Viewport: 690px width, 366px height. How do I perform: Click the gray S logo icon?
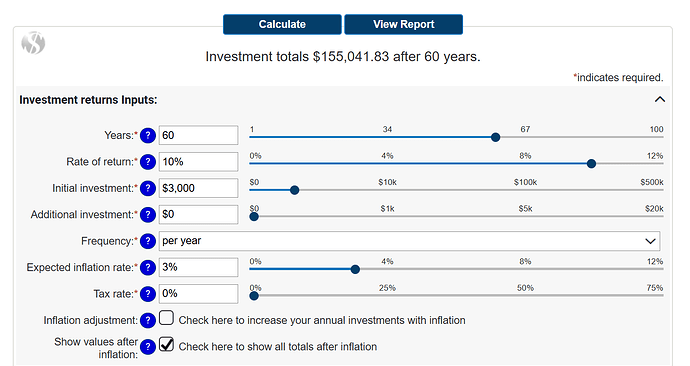(33, 43)
